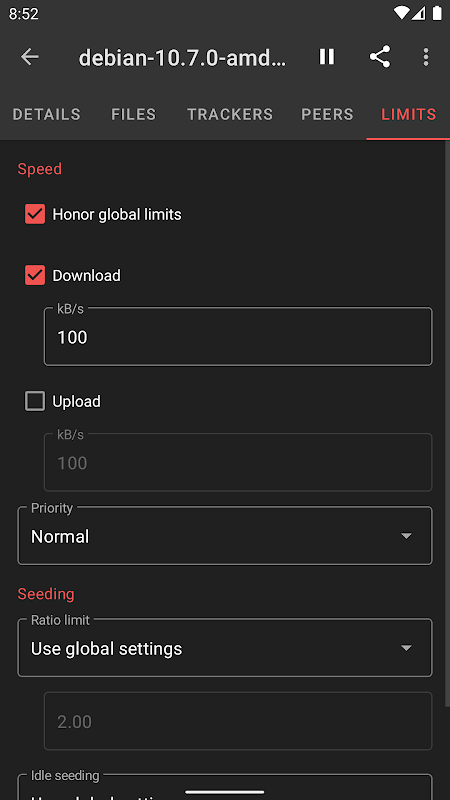Tap the back arrow icon
Screen dimensions: 450x800
point(30,57)
